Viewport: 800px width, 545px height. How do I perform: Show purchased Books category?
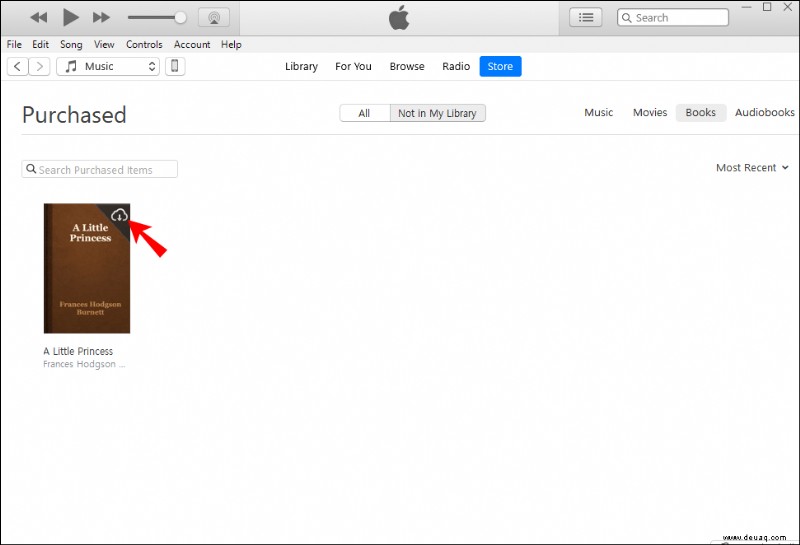(701, 112)
